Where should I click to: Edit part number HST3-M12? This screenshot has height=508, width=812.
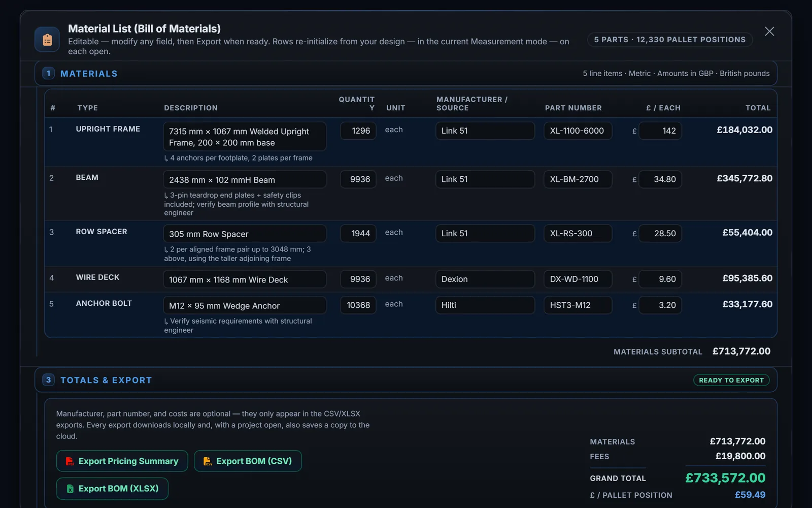(x=578, y=305)
